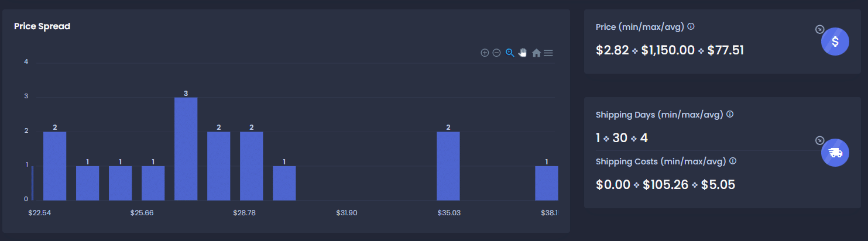Expand the small arrow icon on Price card

(x=820, y=29)
